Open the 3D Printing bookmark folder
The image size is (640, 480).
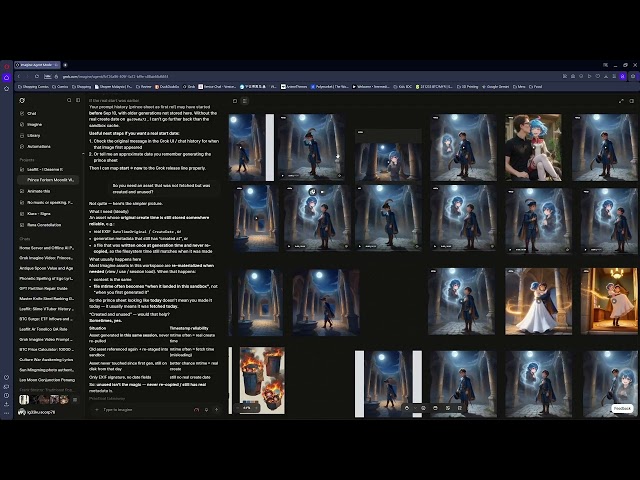(467, 87)
